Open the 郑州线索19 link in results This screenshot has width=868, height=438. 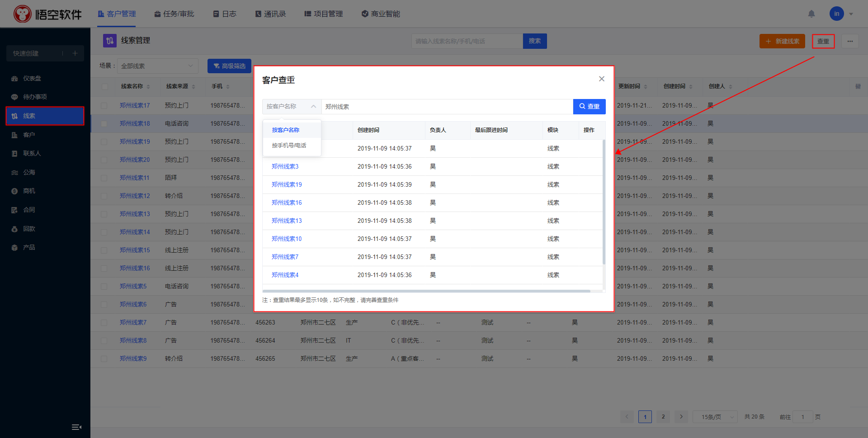tap(287, 184)
